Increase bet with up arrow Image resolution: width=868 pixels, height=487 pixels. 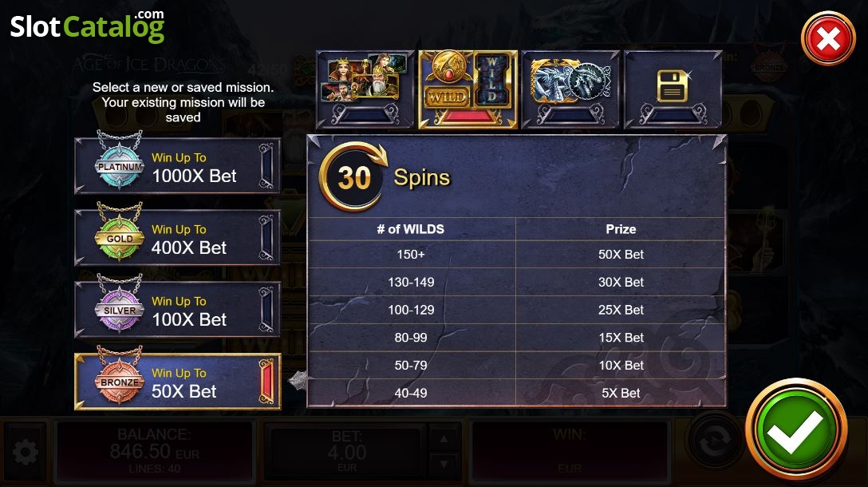point(444,439)
